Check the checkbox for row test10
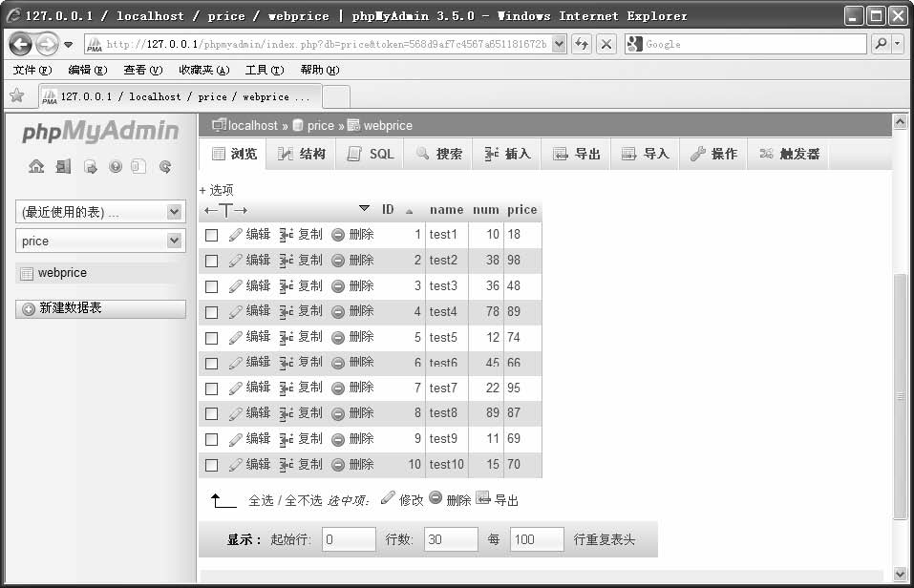914x588 pixels. point(212,465)
